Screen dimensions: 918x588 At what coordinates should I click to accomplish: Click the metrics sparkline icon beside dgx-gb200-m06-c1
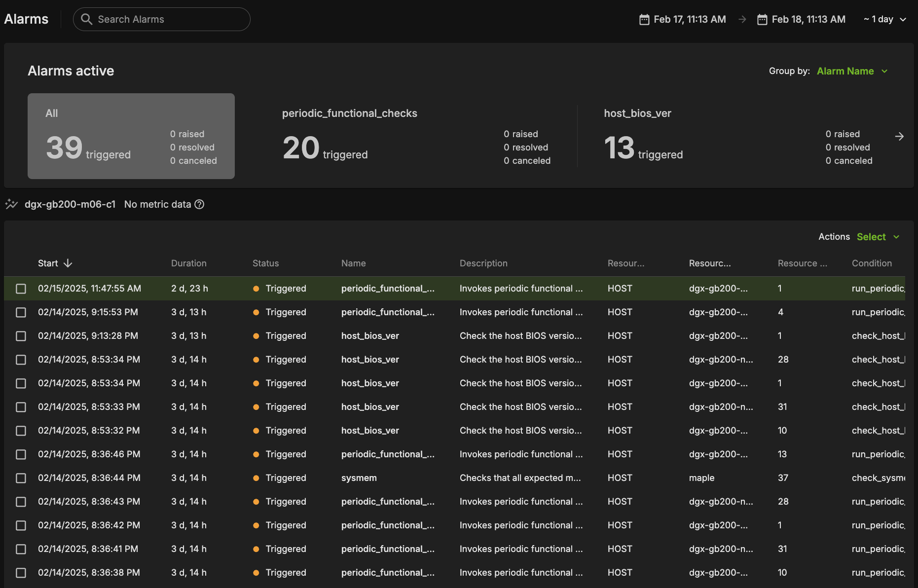(x=11, y=204)
